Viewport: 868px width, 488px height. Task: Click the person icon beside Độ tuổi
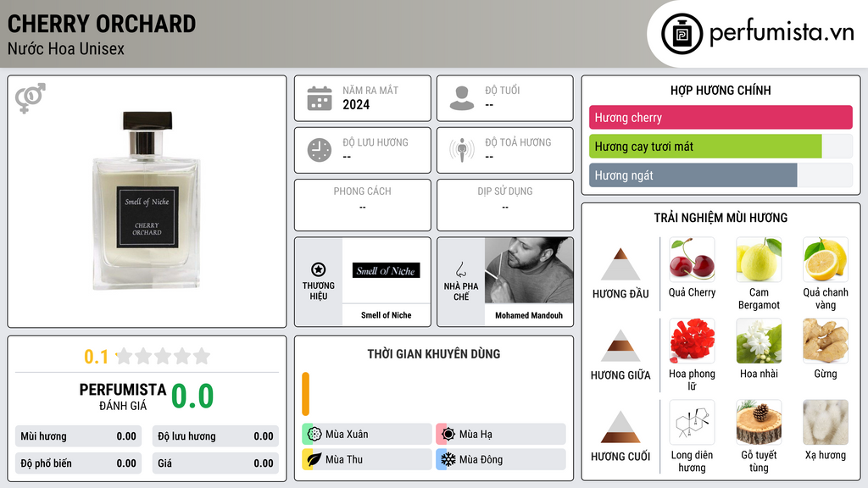pyautogui.click(x=462, y=98)
